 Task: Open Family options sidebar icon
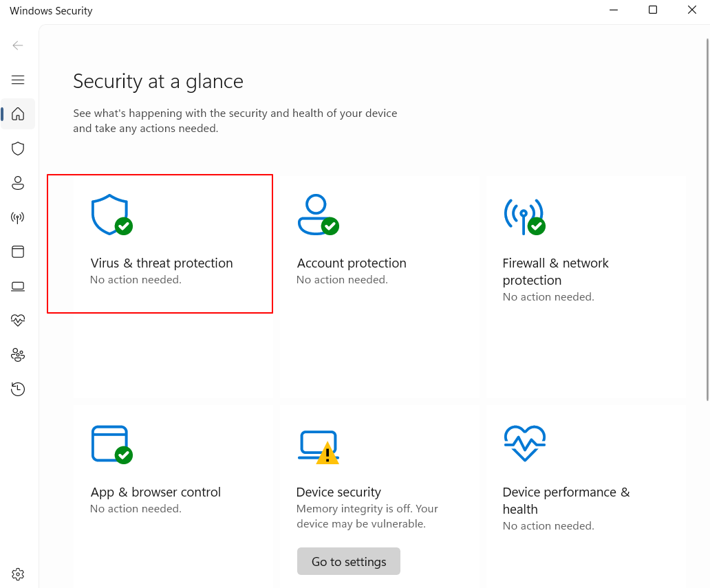tap(18, 355)
